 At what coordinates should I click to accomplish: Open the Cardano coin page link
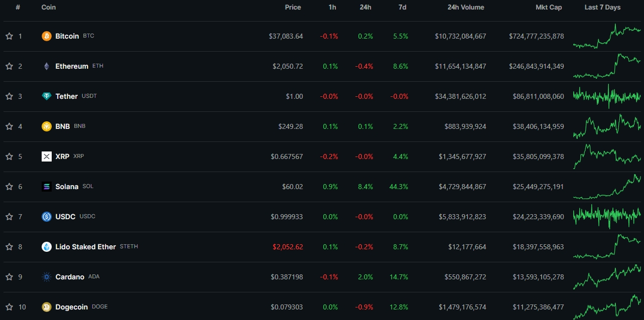[70, 277]
